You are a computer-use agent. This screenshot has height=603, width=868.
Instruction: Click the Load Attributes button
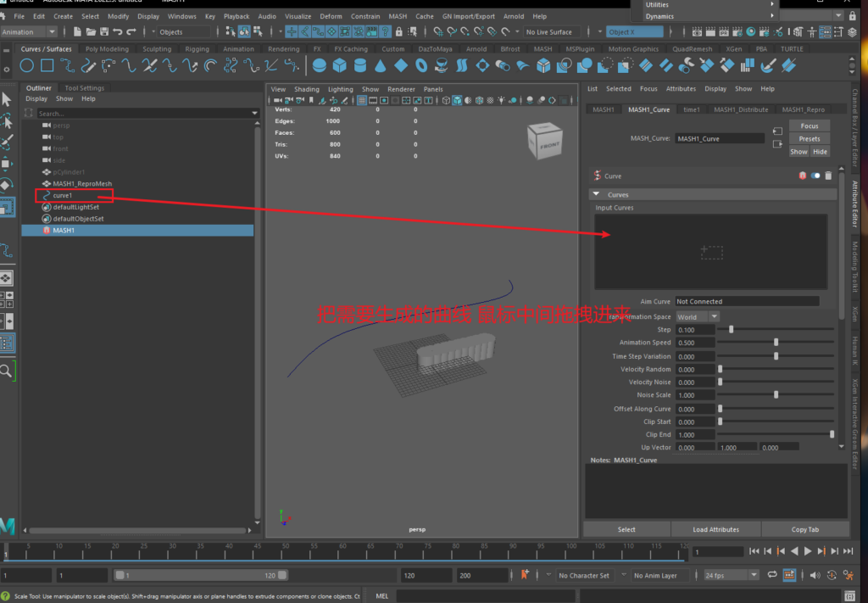pos(715,529)
